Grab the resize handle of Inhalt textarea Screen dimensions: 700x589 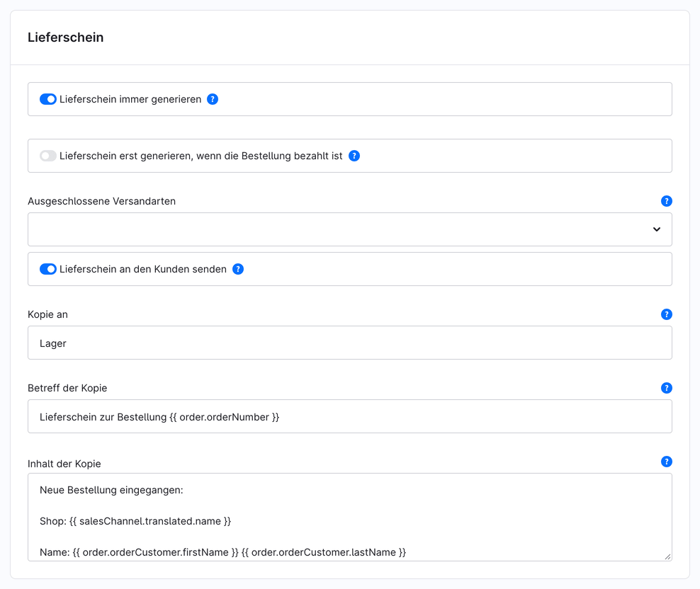[x=667, y=556]
